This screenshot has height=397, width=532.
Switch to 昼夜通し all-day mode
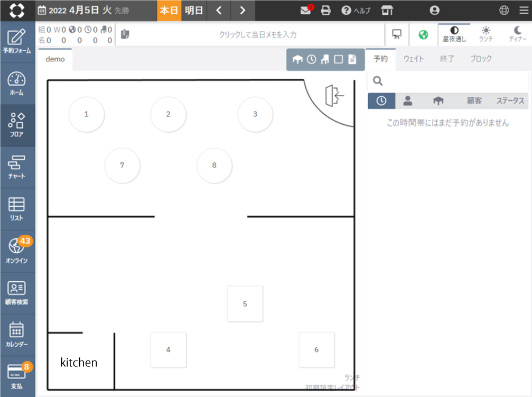pos(454,34)
